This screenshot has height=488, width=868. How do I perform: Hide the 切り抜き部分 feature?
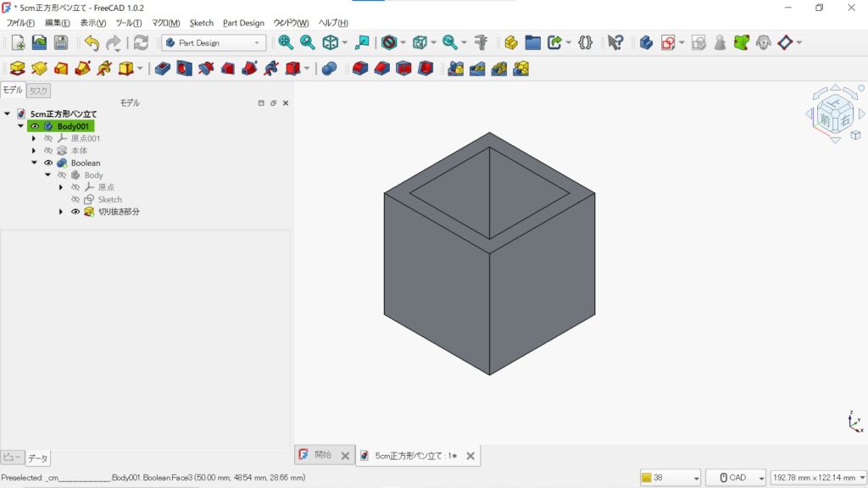75,212
